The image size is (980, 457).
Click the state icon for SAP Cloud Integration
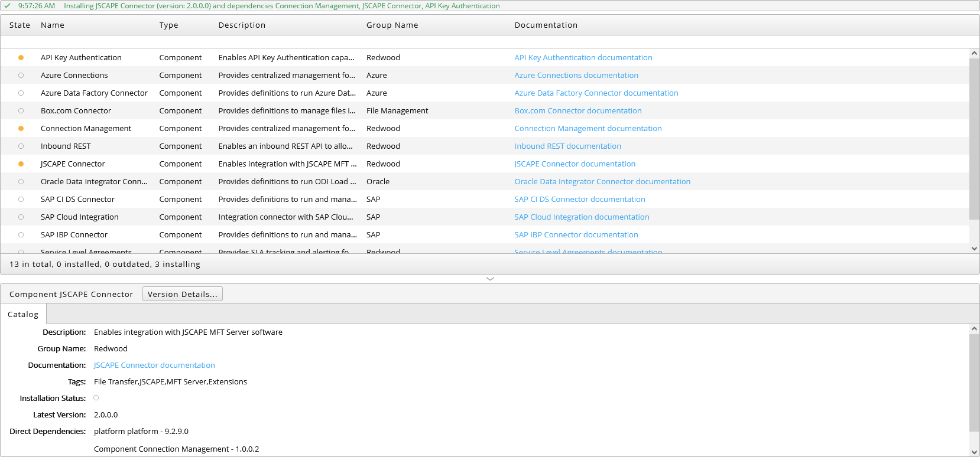pos(21,217)
